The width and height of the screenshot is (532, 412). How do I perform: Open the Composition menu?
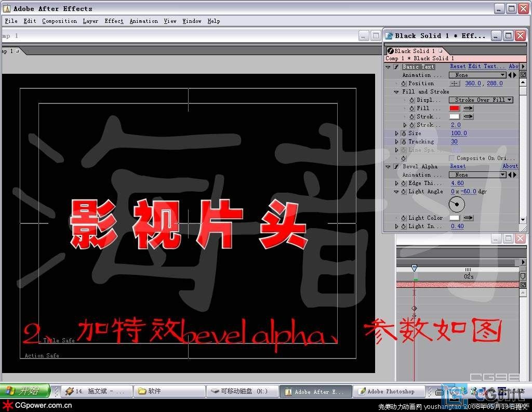(59, 21)
